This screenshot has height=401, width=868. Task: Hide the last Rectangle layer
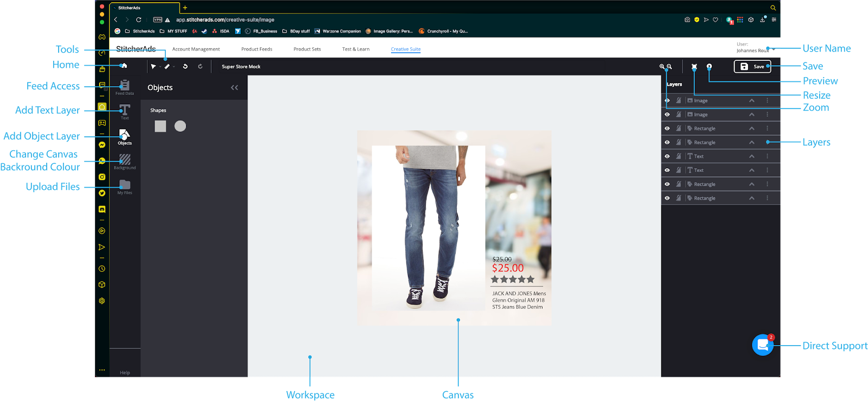pyautogui.click(x=667, y=198)
